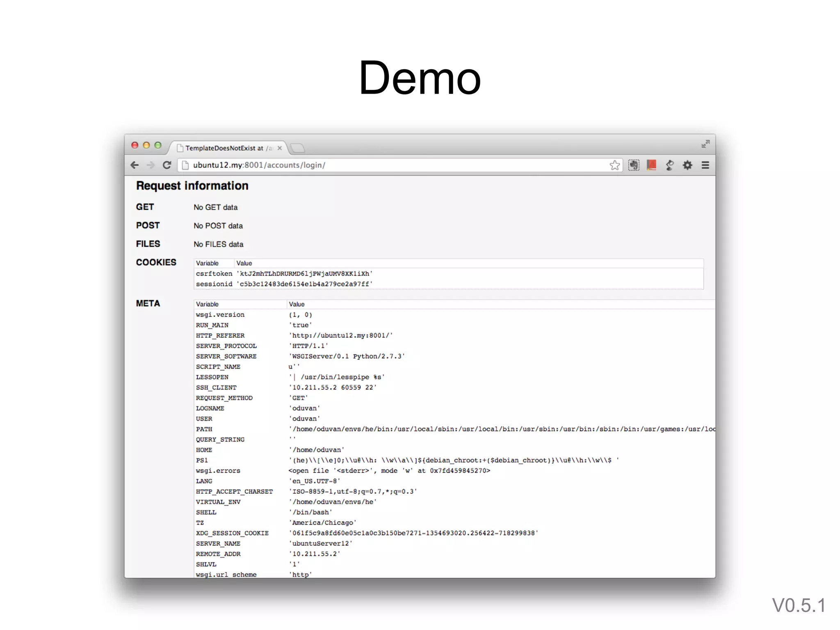Click the META table 'Value' header
Viewport: 840px width, 630px height.
[x=297, y=304]
